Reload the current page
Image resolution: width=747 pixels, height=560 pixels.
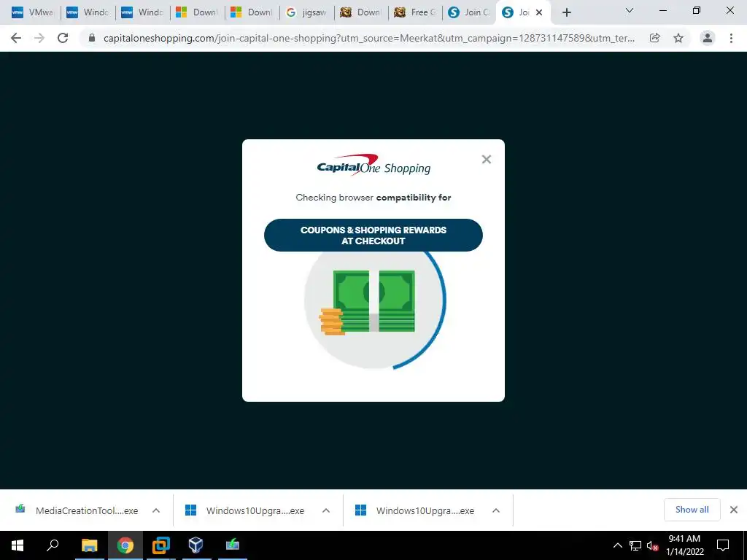63,38
